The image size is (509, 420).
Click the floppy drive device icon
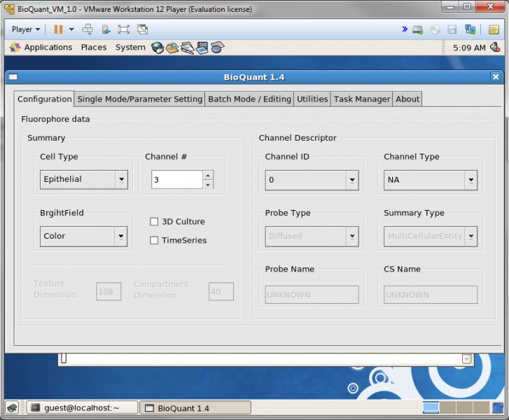[x=452, y=29]
